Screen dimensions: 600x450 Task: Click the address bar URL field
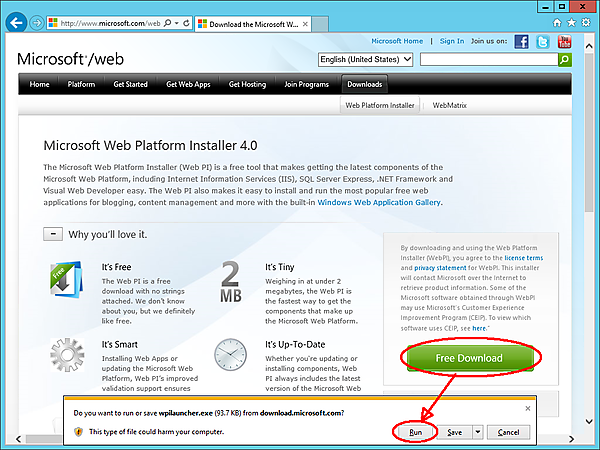[110, 23]
